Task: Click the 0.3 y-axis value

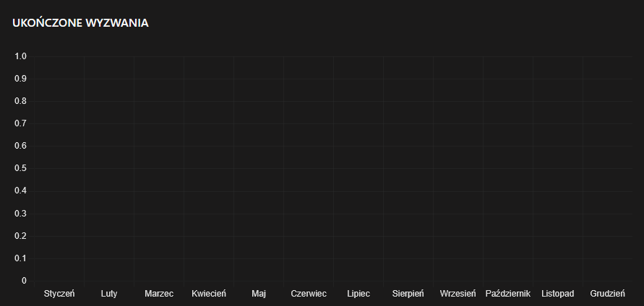Action: coord(20,214)
